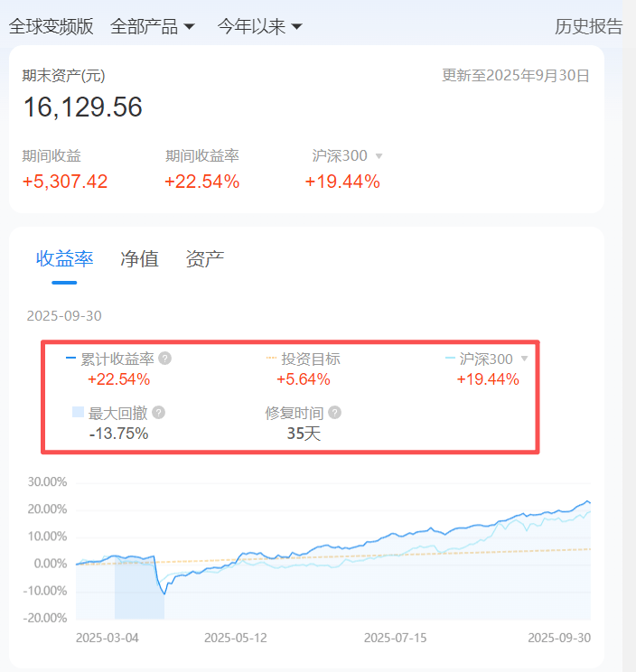Show help tooltip for 修复时间
This screenshot has width=636, height=672.
tap(335, 413)
